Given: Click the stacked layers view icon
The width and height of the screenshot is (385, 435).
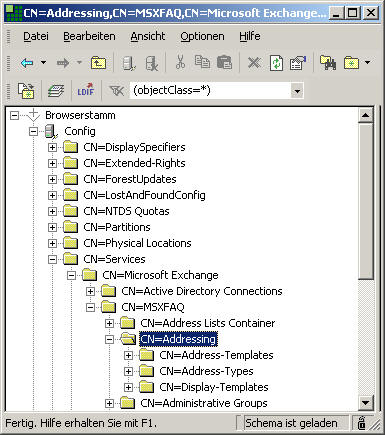Looking at the screenshot, I should 56,91.
